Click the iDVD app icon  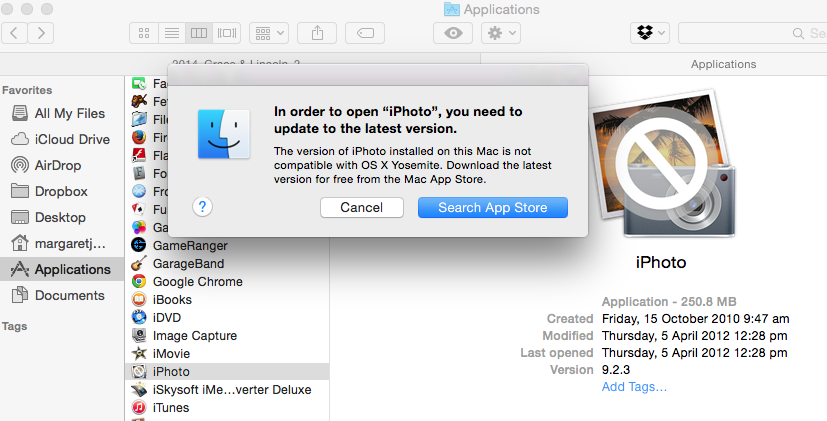point(139,317)
